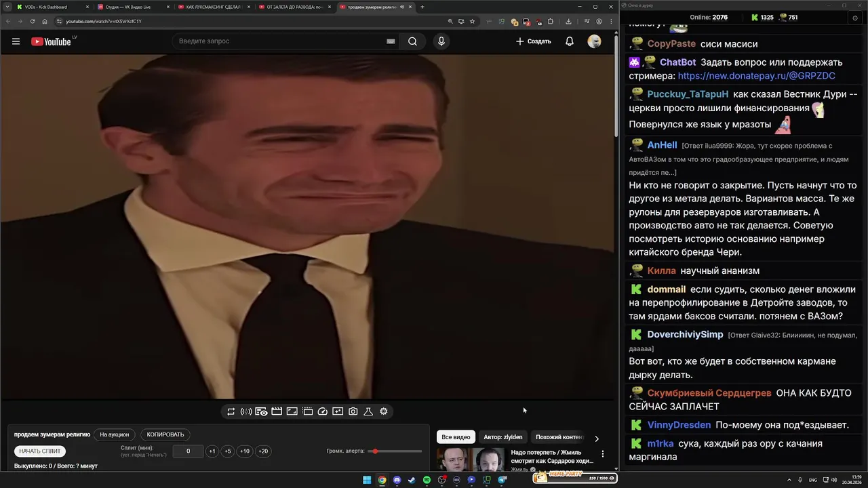
Task: Click the AnHell username in chat
Action: pyautogui.click(x=662, y=145)
